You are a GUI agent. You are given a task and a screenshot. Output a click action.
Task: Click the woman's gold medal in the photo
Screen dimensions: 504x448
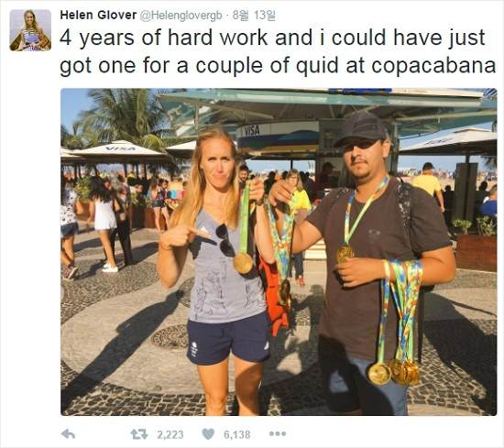tap(243, 263)
